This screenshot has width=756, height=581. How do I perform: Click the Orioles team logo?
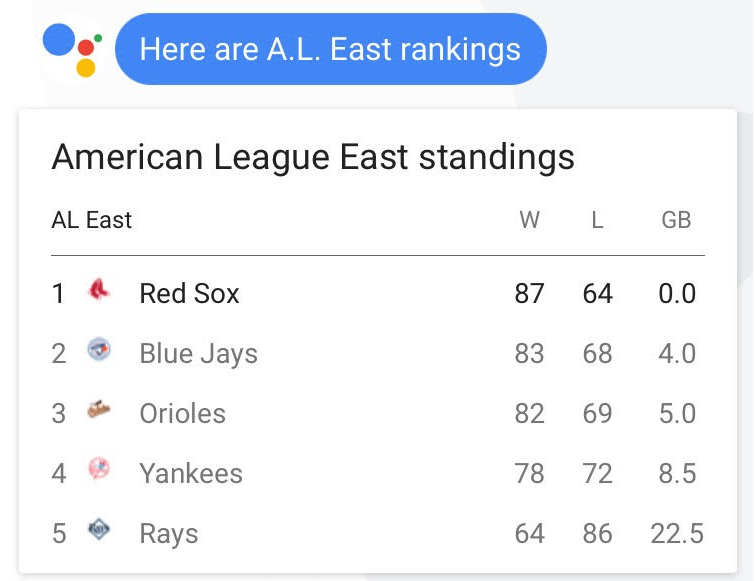pyautogui.click(x=99, y=409)
